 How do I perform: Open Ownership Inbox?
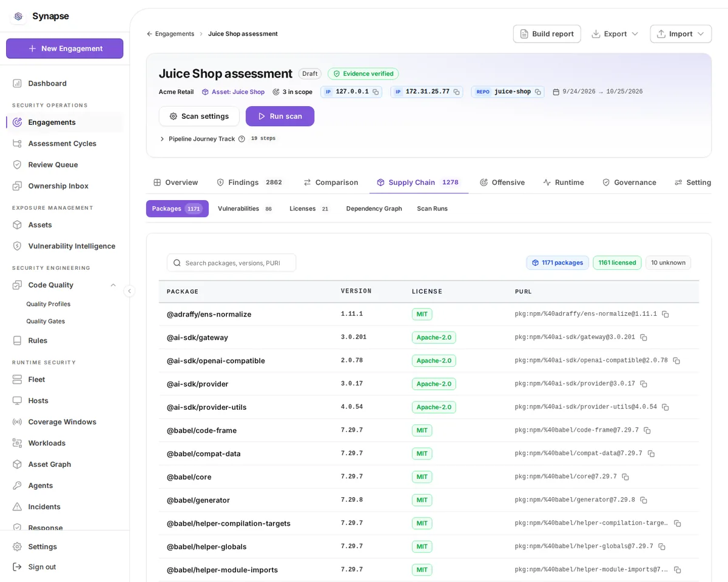pos(64,186)
